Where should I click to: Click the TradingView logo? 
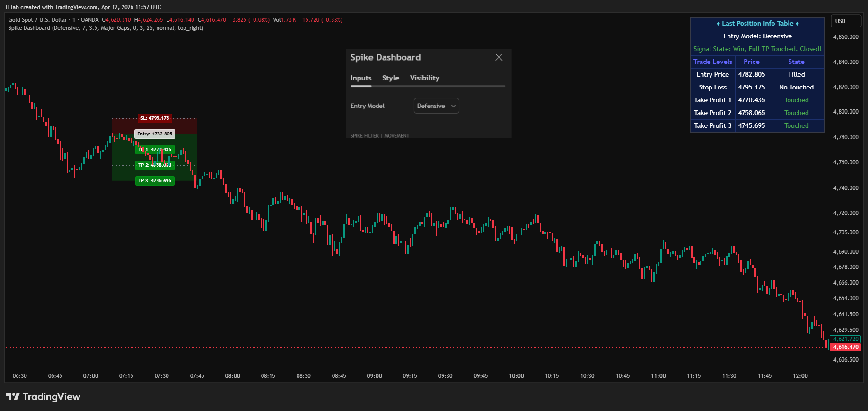pos(43,397)
